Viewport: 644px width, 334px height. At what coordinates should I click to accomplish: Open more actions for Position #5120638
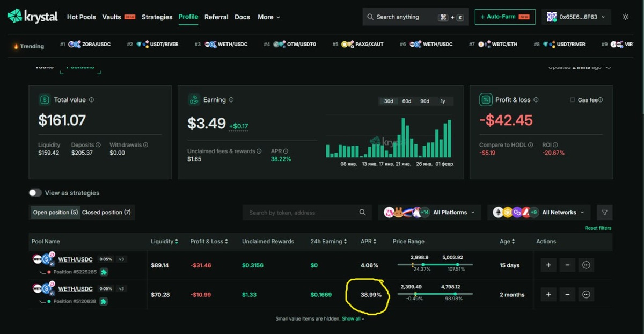[x=586, y=294]
